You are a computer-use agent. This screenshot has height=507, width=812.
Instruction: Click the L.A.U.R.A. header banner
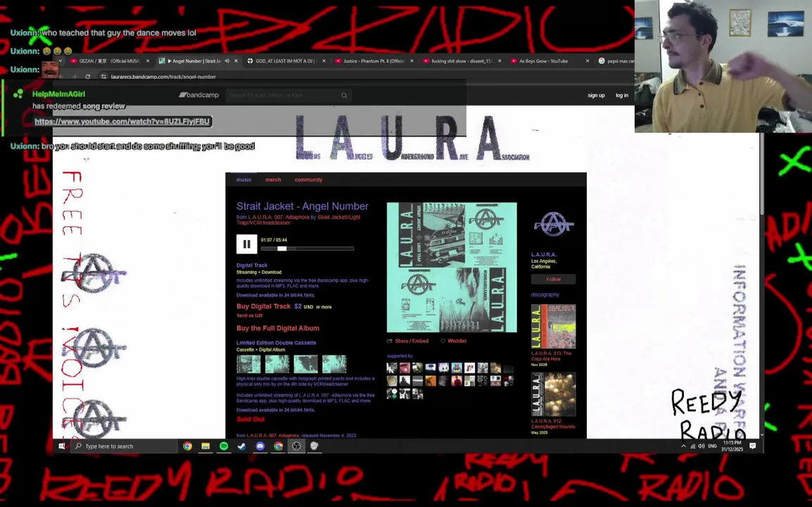tap(412, 139)
